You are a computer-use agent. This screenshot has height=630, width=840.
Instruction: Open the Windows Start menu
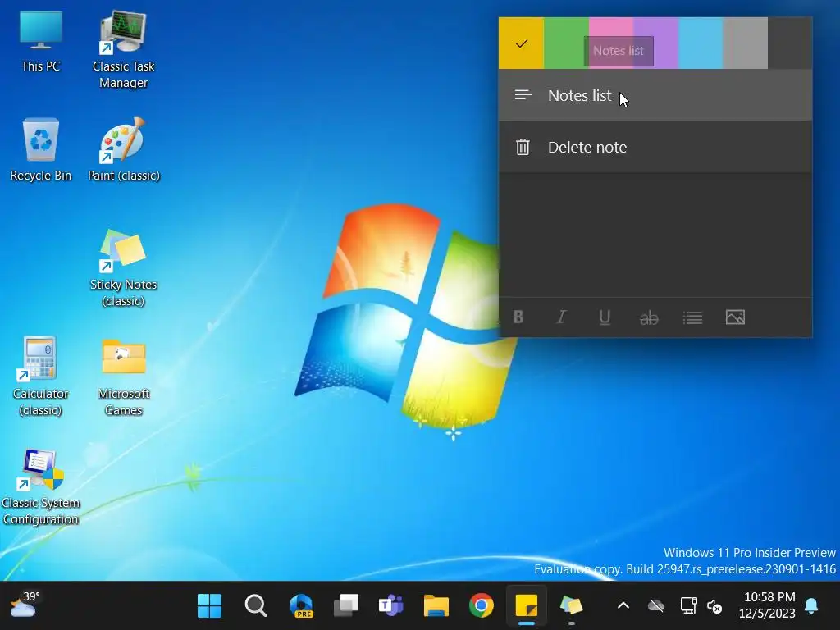[209, 606]
